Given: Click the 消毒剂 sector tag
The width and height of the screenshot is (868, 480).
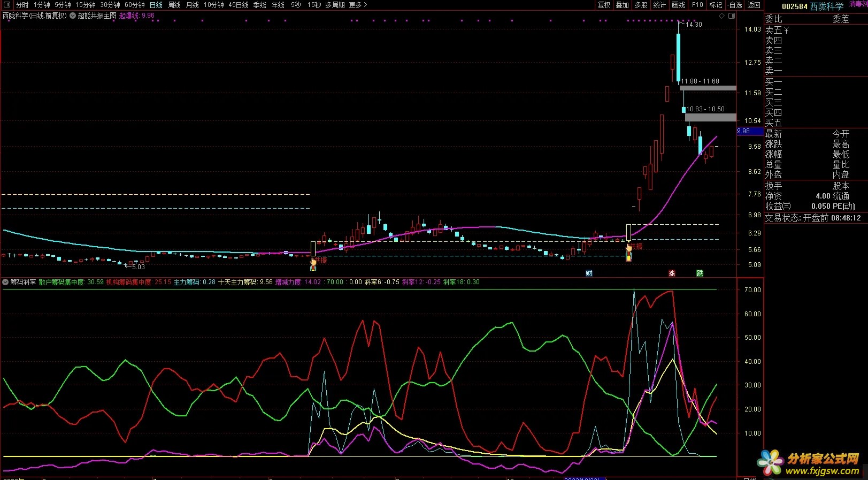Looking at the screenshot, I should [858, 4].
